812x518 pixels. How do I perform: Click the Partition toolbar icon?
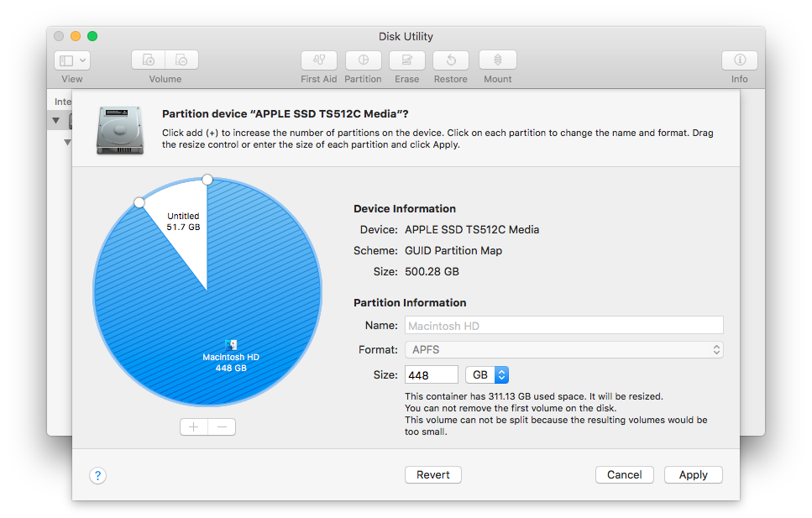coord(363,60)
